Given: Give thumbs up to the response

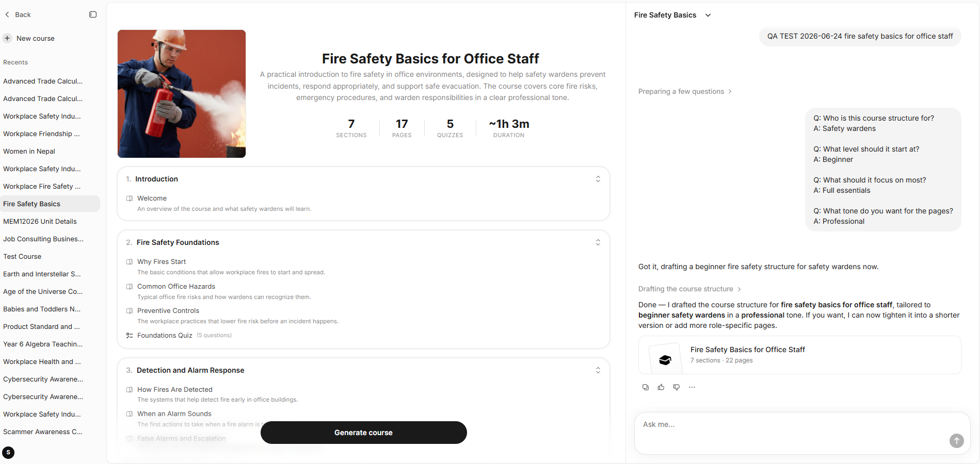Looking at the screenshot, I should tap(661, 387).
